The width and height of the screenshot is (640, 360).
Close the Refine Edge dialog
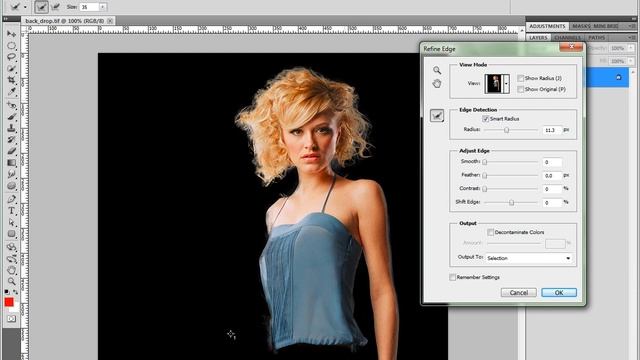tap(571, 47)
